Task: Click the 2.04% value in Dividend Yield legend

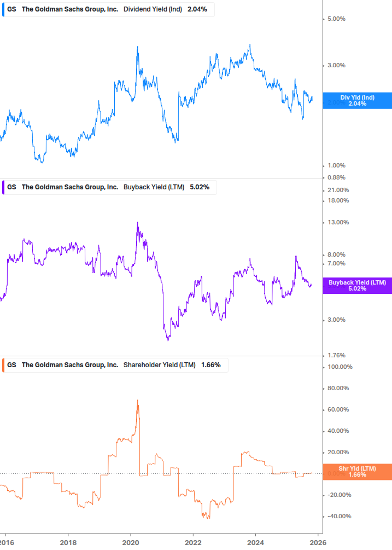Action: click(x=197, y=9)
